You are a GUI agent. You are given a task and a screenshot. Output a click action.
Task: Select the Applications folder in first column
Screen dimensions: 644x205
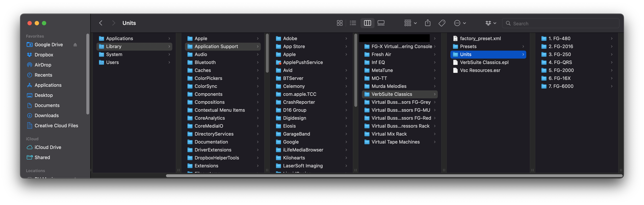click(134, 39)
